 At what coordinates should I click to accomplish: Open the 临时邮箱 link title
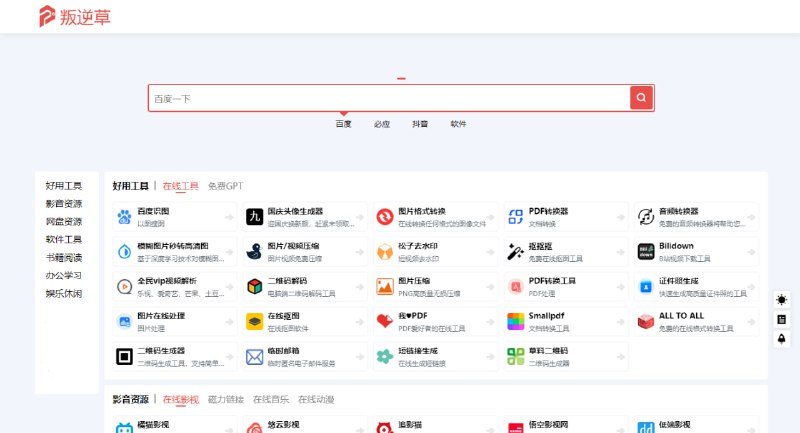pyautogui.click(x=284, y=351)
